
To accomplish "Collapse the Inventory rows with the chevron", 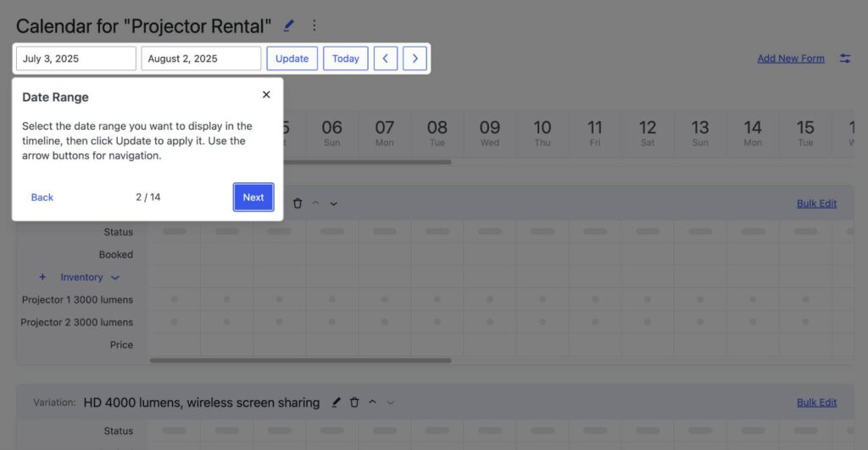I will click(x=115, y=277).
